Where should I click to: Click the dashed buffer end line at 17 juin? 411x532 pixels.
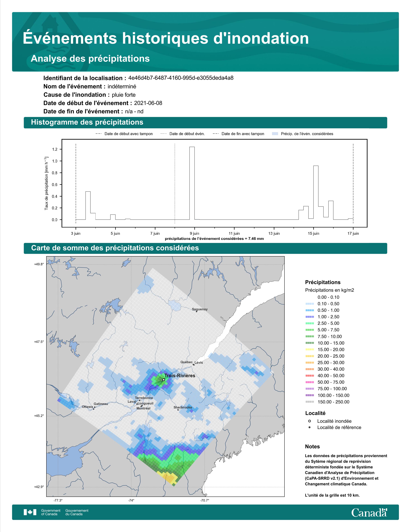tap(353, 183)
